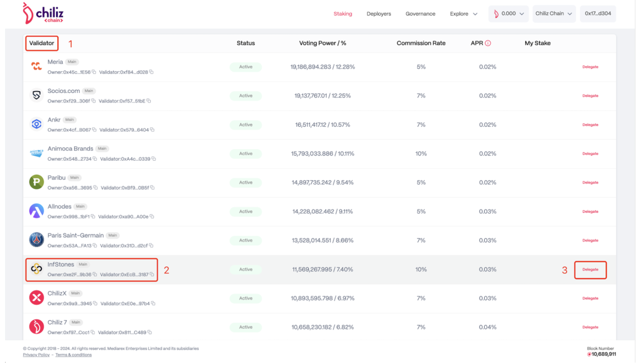
Task: Copy Paribu validator address icon
Action: pyautogui.click(x=153, y=188)
